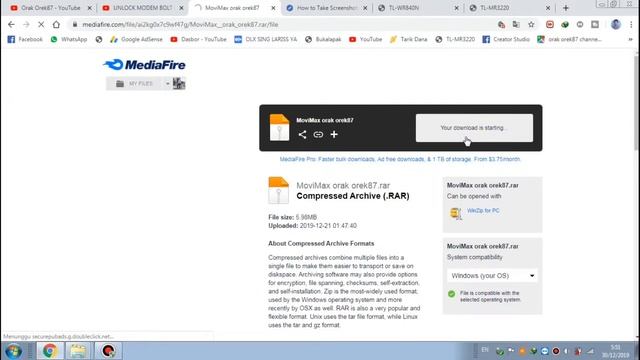This screenshot has width=640, height=360.
Task: Open the Tarik Dana bookmark
Action: point(409,40)
